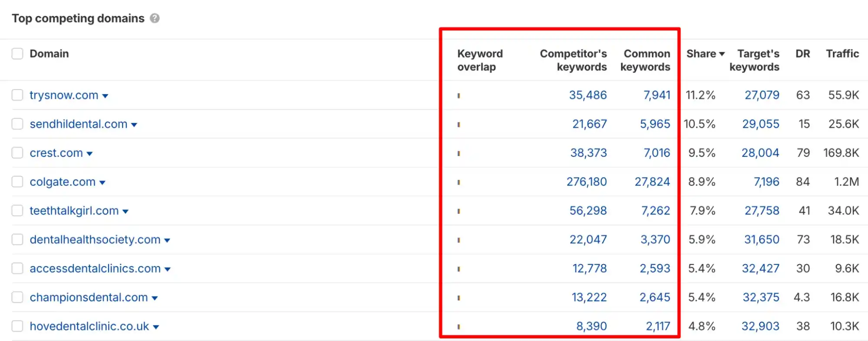Check the colgate.com row checkbox
Viewport: 868px width, 341px height.
coord(17,182)
